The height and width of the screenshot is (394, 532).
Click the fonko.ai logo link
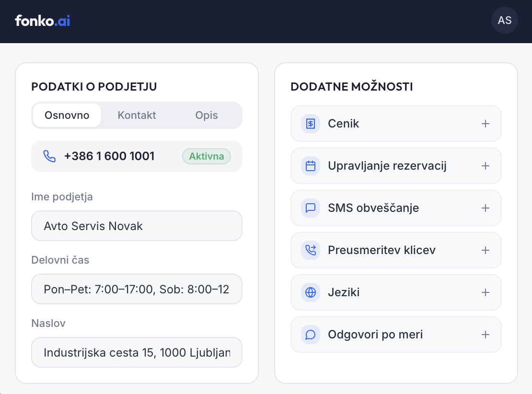tap(42, 21)
